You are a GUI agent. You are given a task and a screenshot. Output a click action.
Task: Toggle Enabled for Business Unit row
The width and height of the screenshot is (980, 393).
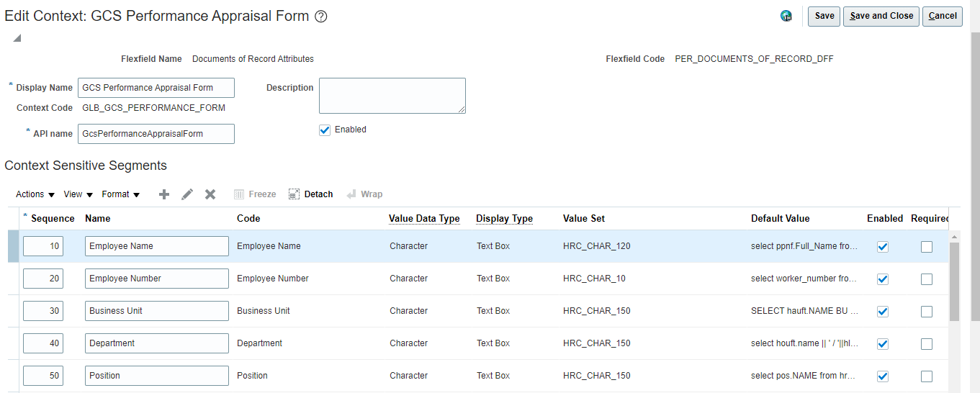coord(883,312)
